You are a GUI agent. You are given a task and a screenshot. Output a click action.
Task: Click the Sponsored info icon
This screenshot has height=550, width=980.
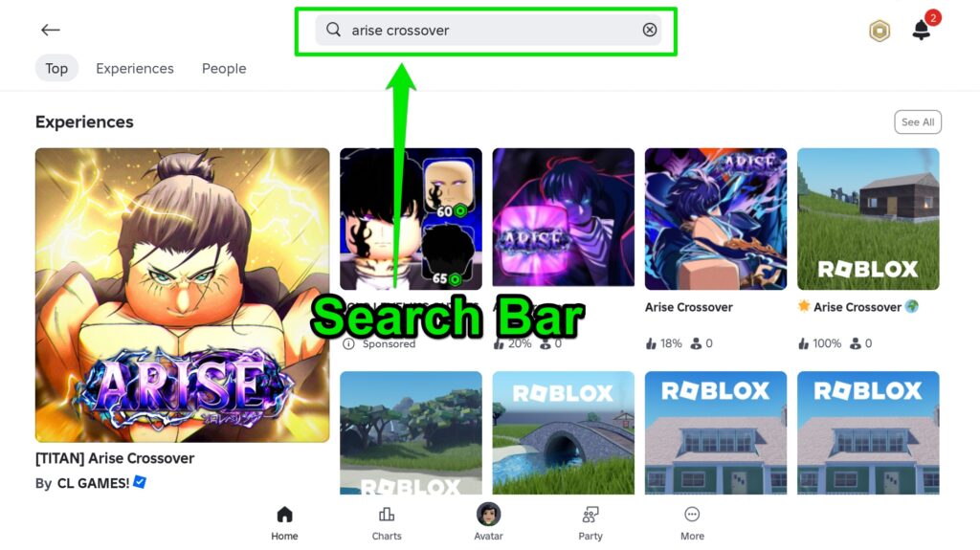pyautogui.click(x=348, y=343)
